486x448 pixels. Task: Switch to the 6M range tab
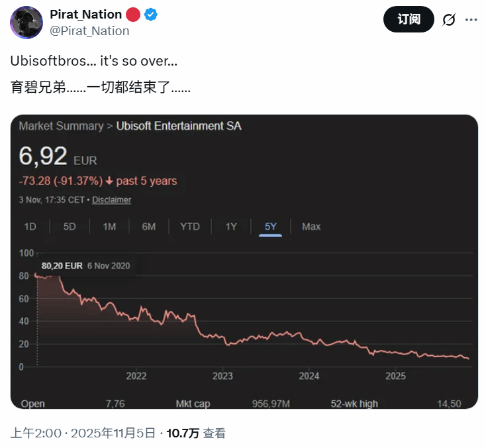[x=149, y=227]
